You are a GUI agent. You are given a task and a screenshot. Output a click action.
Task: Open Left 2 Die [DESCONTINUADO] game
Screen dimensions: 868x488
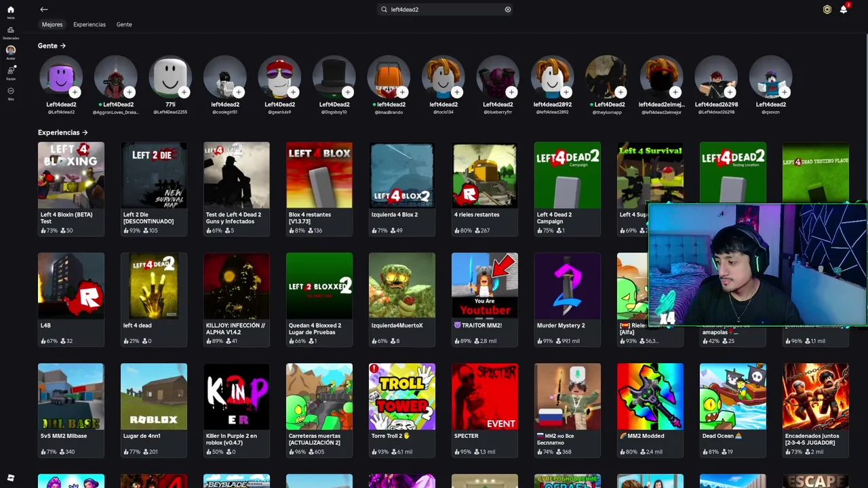coord(154,188)
